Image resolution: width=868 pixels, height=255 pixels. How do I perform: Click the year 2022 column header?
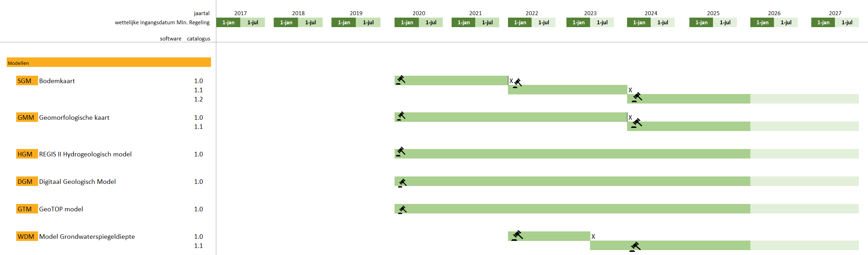pyautogui.click(x=532, y=13)
